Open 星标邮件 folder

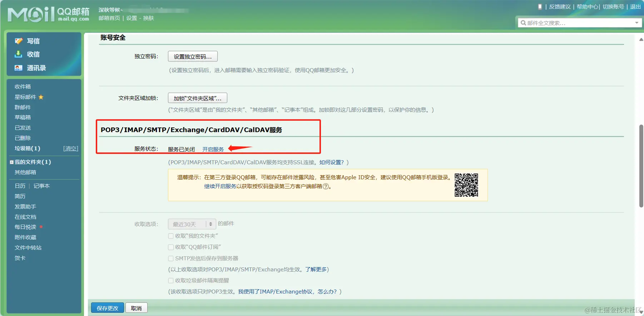point(25,97)
